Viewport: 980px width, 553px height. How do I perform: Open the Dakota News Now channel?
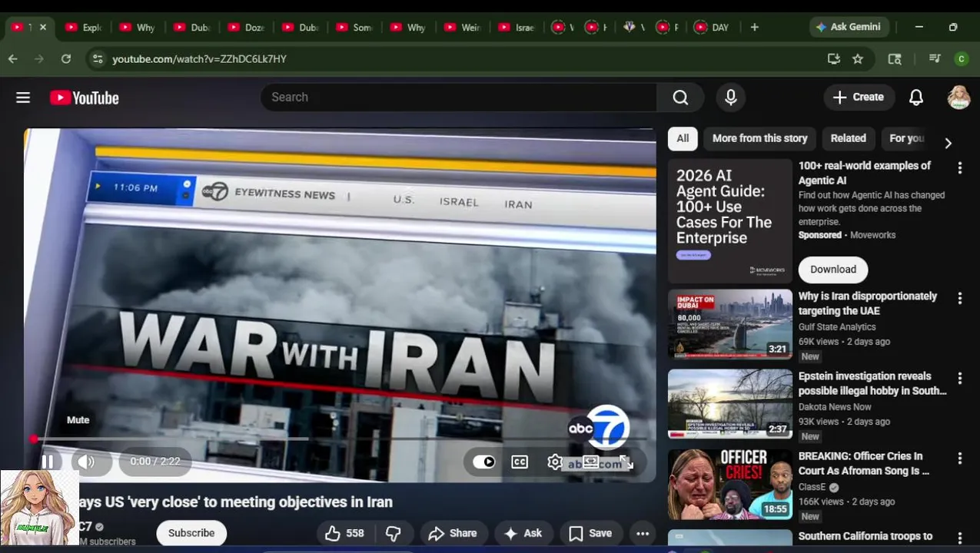[835, 407]
